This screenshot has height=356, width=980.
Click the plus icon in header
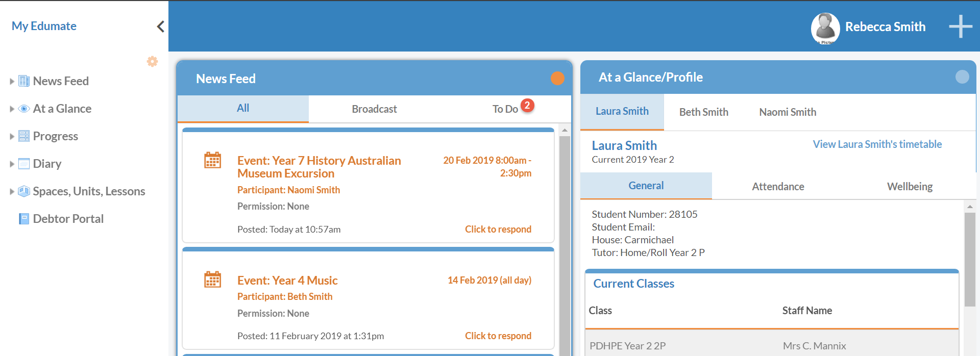[960, 27]
